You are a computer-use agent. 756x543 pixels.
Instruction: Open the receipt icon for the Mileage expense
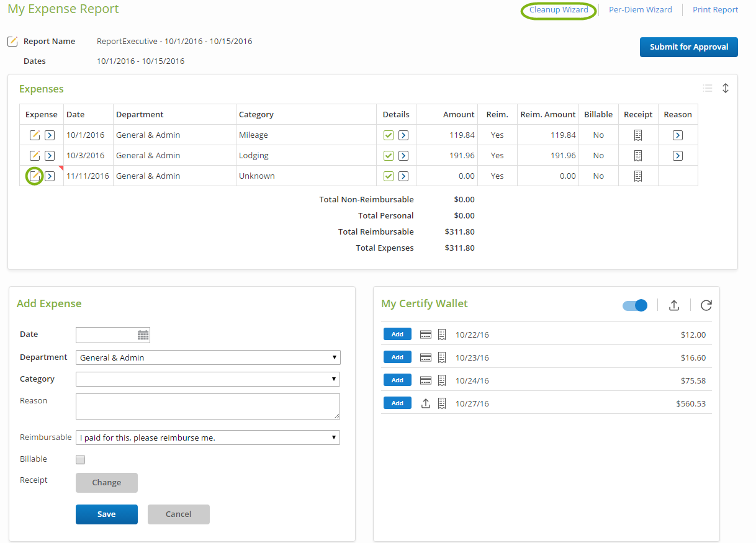pyautogui.click(x=637, y=135)
